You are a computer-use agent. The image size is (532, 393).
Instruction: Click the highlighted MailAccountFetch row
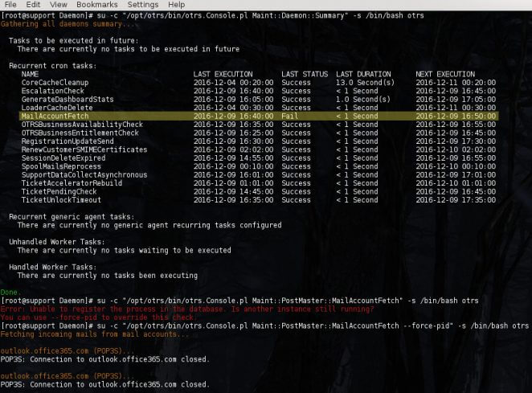point(259,116)
